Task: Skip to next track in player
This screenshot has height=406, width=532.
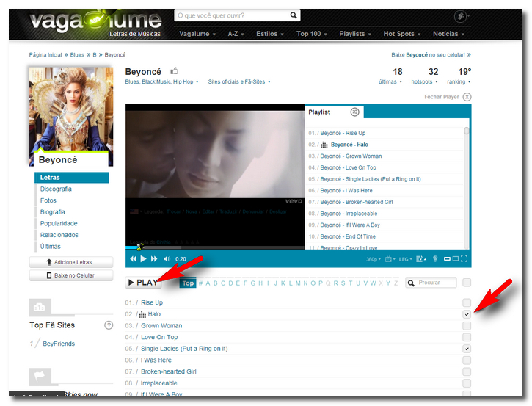Action: pos(154,259)
